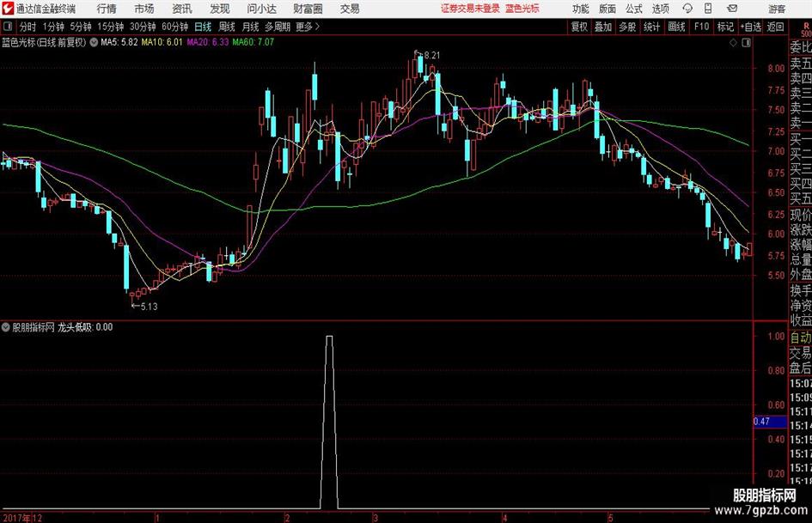The image size is (812, 523).
Task: Select the 日线 daily tab
Action: (x=203, y=27)
